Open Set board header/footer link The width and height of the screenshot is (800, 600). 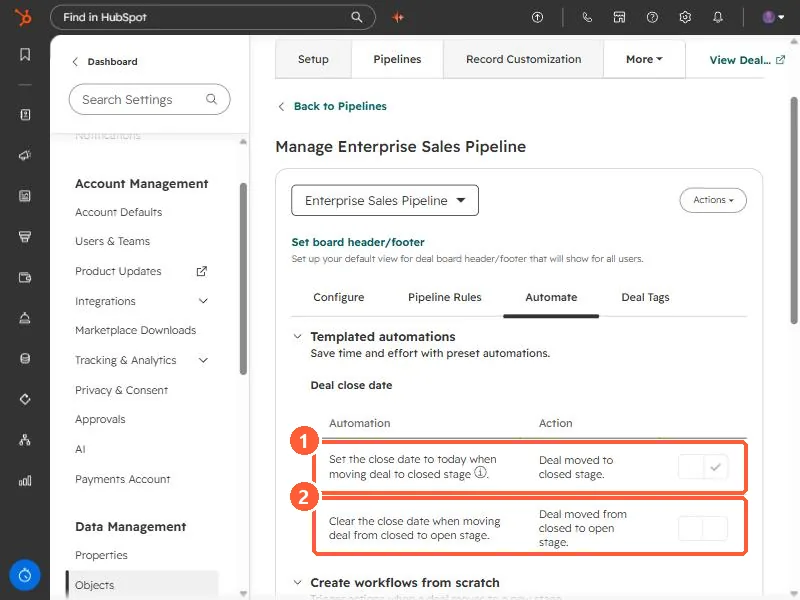[x=358, y=242]
